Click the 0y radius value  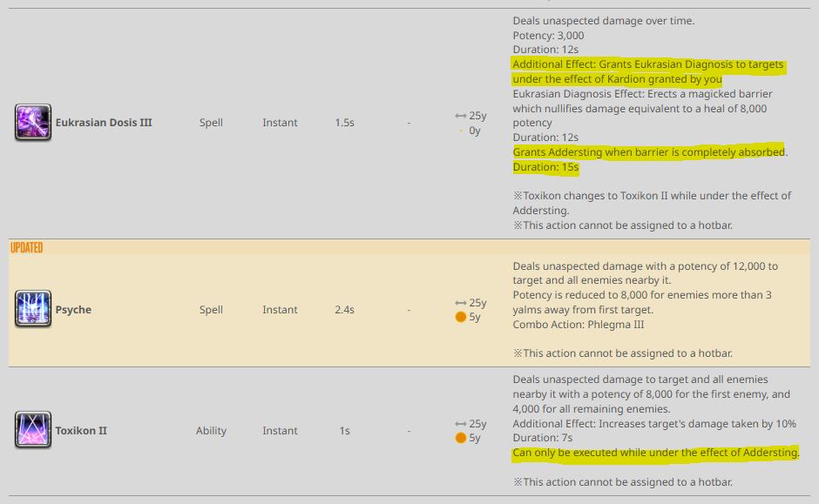474,130
